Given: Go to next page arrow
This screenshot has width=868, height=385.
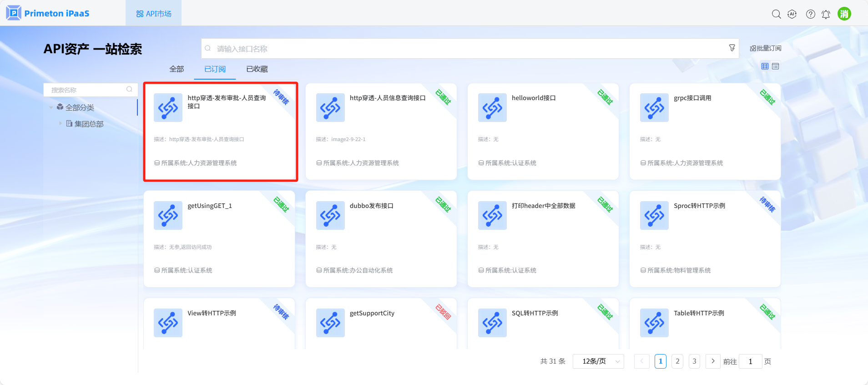Looking at the screenshot, I should coord(713,361).
